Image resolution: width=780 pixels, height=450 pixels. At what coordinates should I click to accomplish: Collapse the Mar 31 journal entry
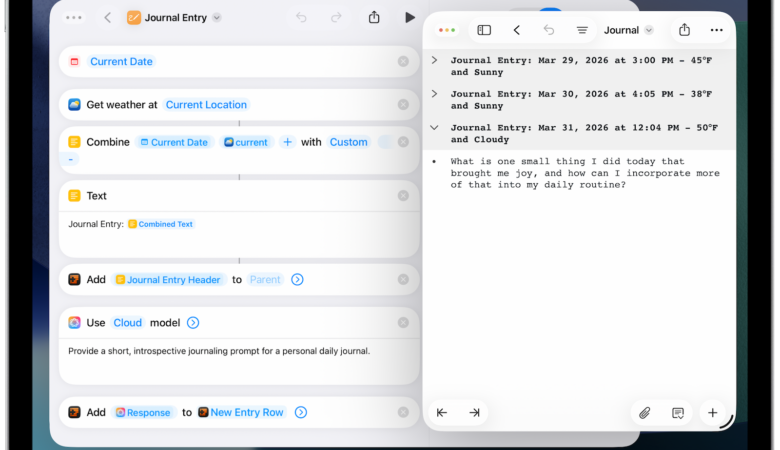point(434,128)
